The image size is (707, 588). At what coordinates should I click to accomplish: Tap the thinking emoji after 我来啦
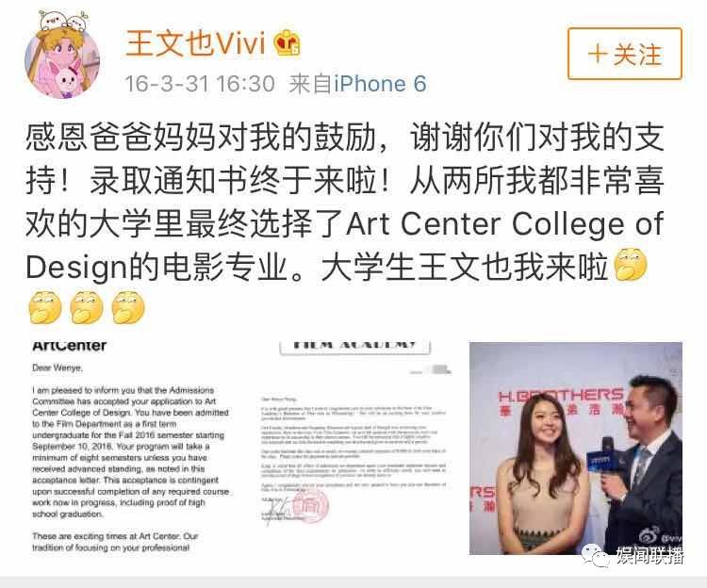[631, 265]
